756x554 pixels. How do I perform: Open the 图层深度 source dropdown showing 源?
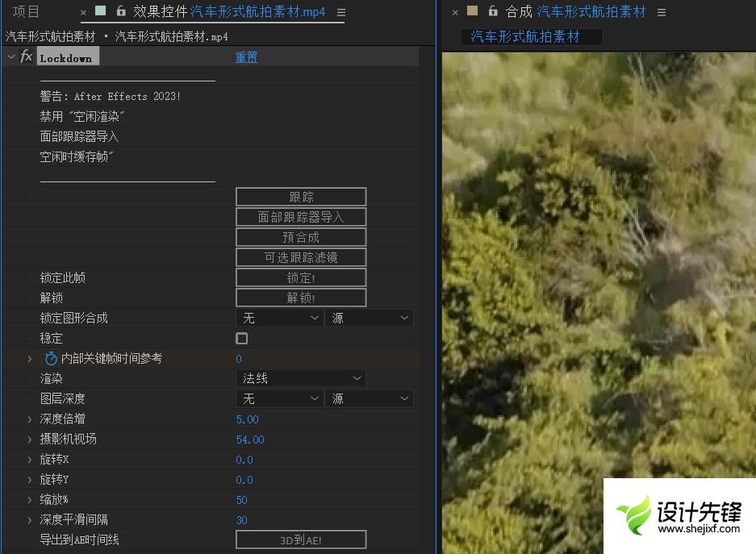[x=369, y=398]
